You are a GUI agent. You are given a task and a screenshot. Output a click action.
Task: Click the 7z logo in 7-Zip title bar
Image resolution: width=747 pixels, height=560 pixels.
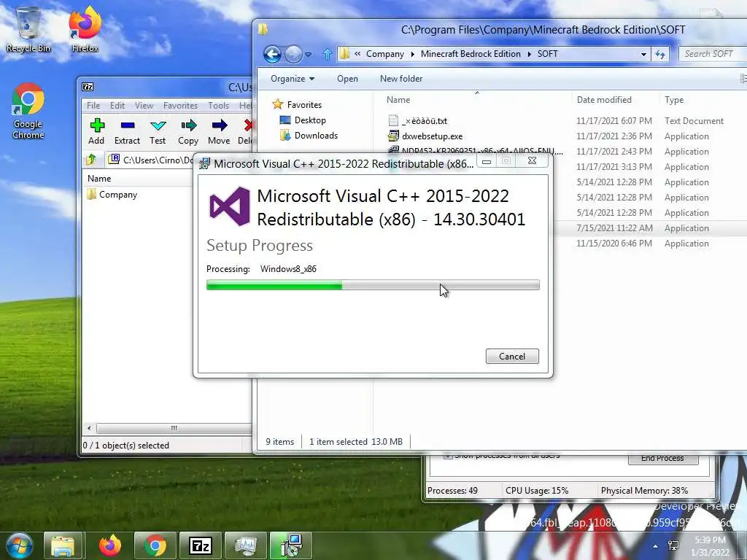(88, 87)
